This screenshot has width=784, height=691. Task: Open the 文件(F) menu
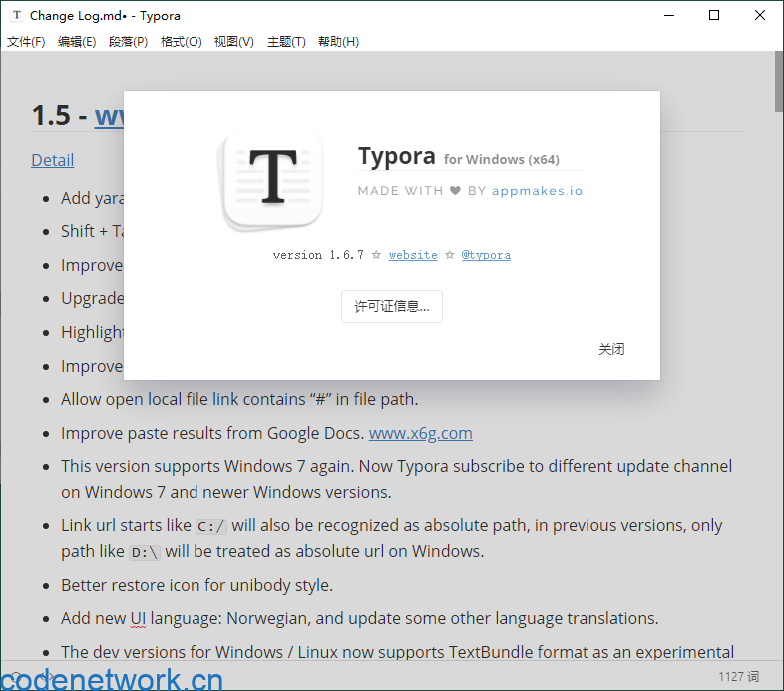click(26, 42)
